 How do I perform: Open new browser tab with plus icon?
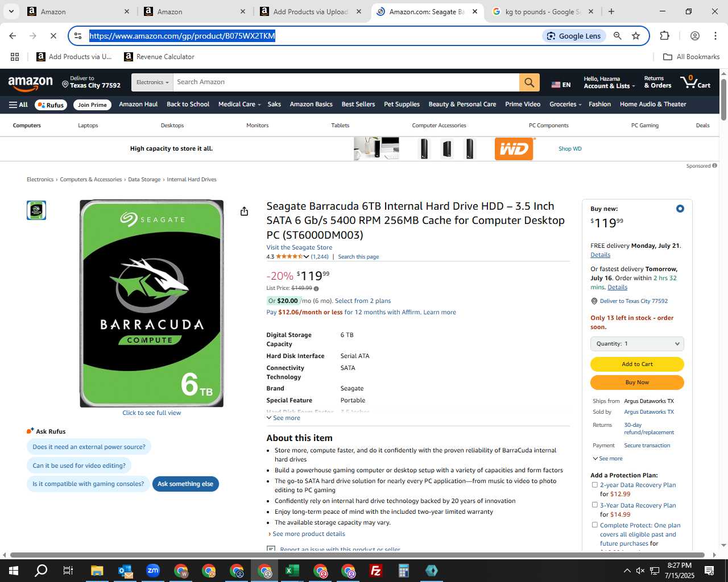coord(611,11)
